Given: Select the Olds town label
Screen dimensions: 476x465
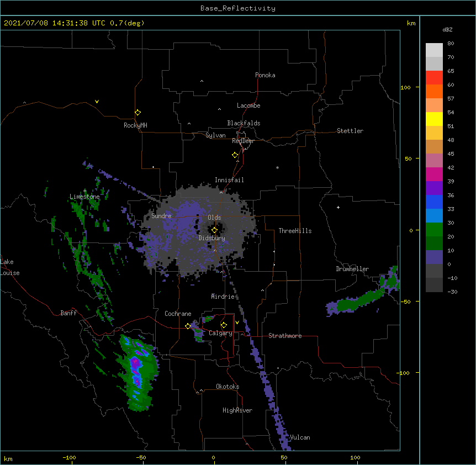Looking at the screenshot, I should 214,218.
